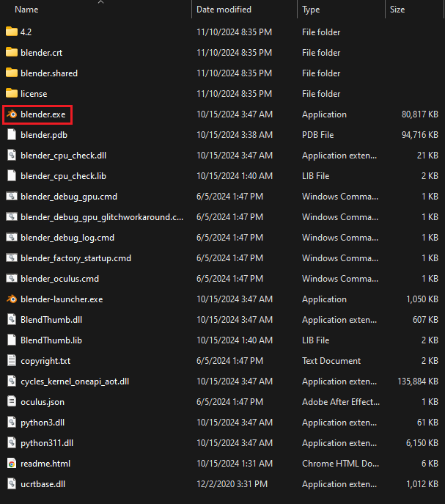
Task: Click the oculus.json file icon
Action: 12,402
